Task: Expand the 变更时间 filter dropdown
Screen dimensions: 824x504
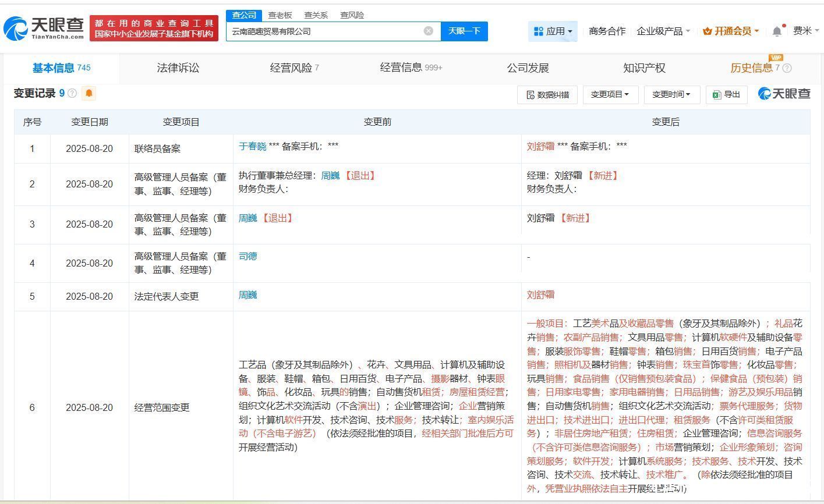Action: 671,94
